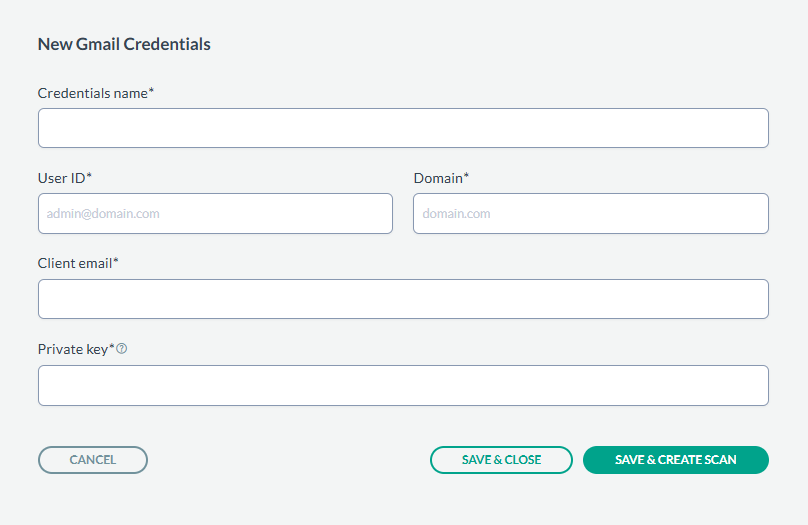
Task: Click the required asterisk after Private key
Action: (x=112, y=348)
